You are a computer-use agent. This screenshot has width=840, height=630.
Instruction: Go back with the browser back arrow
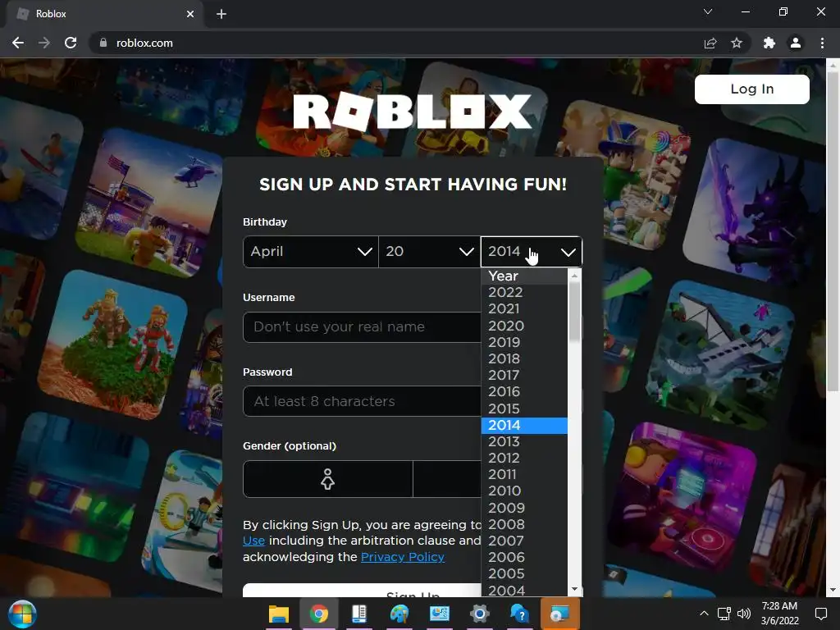(x=18, y=43)
